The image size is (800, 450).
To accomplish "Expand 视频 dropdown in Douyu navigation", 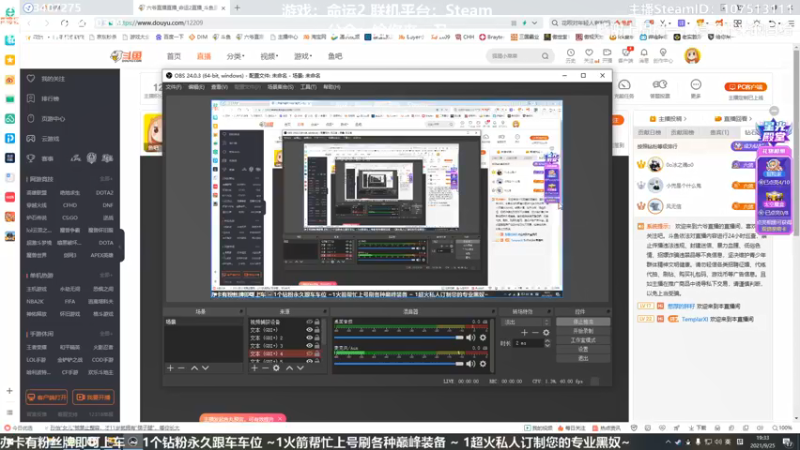I will pos(269,56).
